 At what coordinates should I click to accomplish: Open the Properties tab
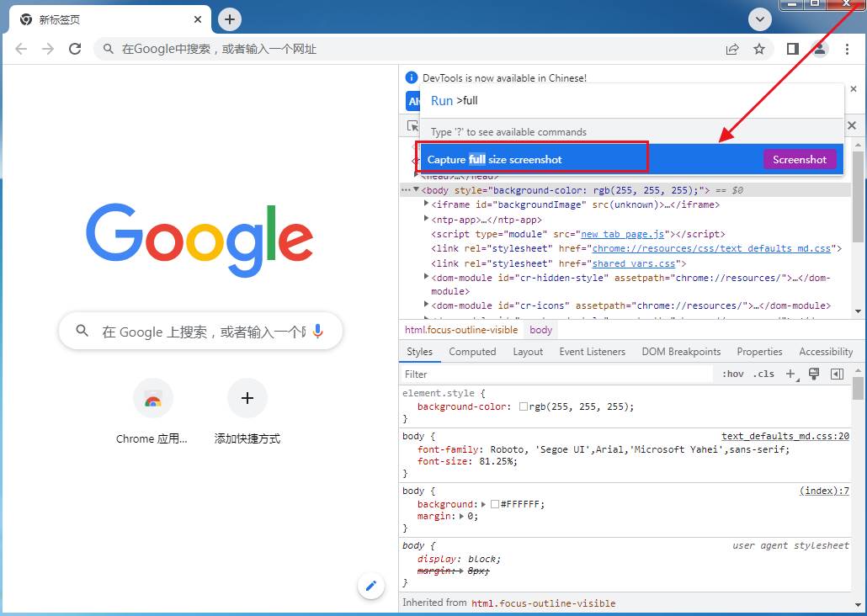click(x=759, y=352)
